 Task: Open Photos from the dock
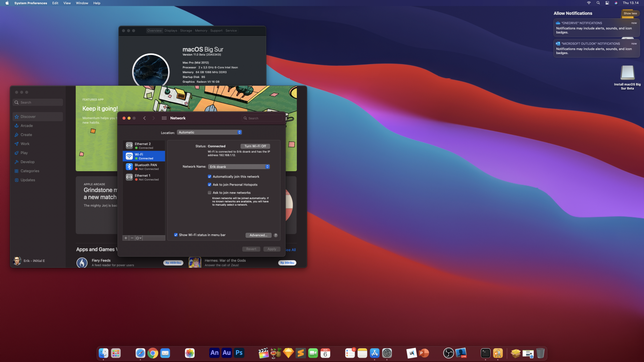coord(190,353)
